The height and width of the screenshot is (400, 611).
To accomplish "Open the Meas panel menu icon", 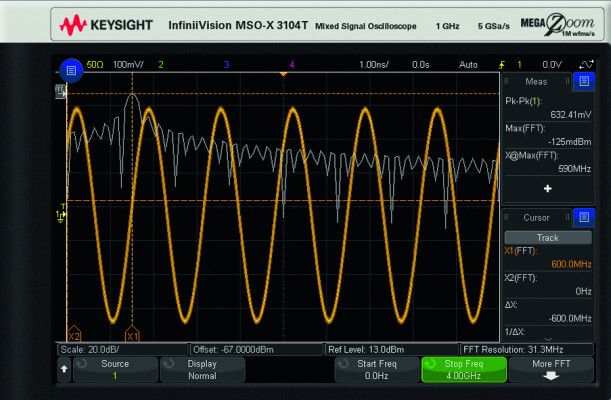I will (x=584, y=81).
